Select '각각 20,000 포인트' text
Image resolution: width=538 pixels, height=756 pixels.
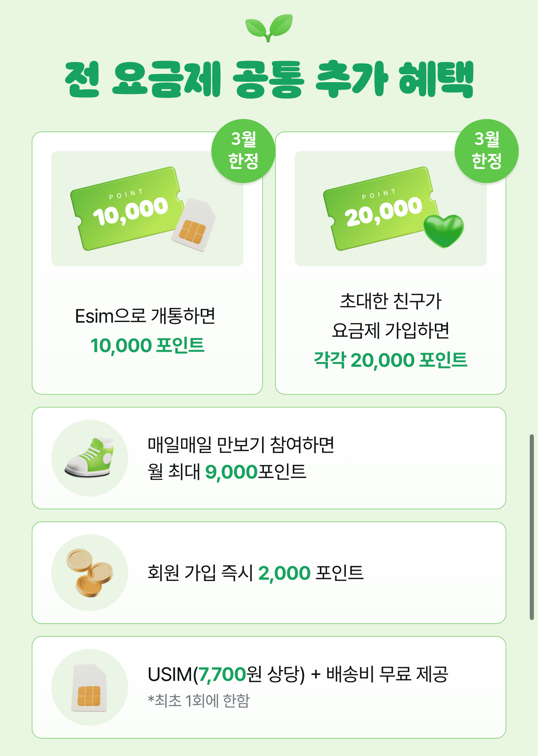(x=391, y=360)
